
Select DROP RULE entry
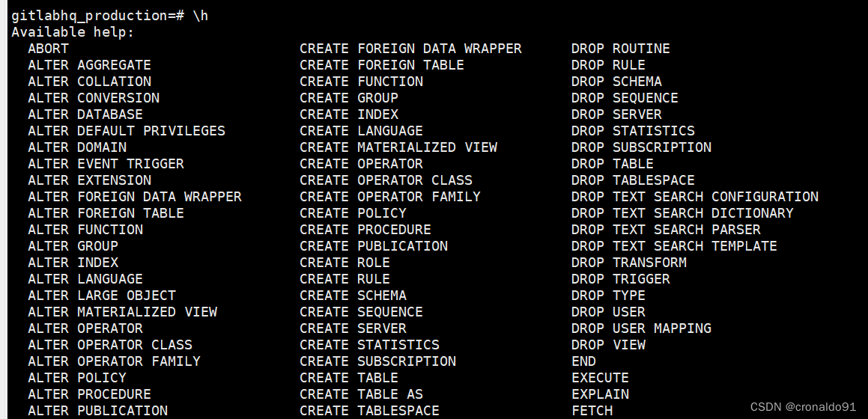click(608, 65)
